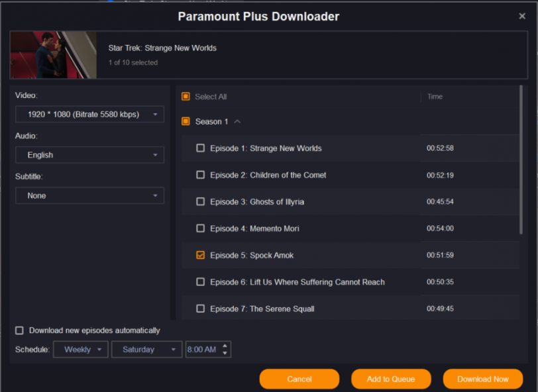The width and height of the screenshot is (538, 392).
Task: Decrease the schedule time with down arrow
Action: (225, 353)
